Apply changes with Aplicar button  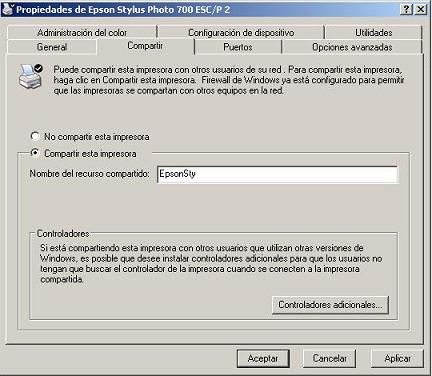(x=397, y=358)
